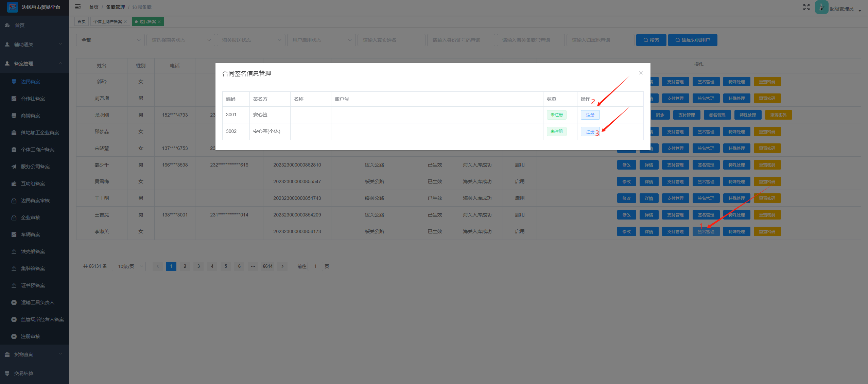Click the ID number search field

[x=461, y=40]
